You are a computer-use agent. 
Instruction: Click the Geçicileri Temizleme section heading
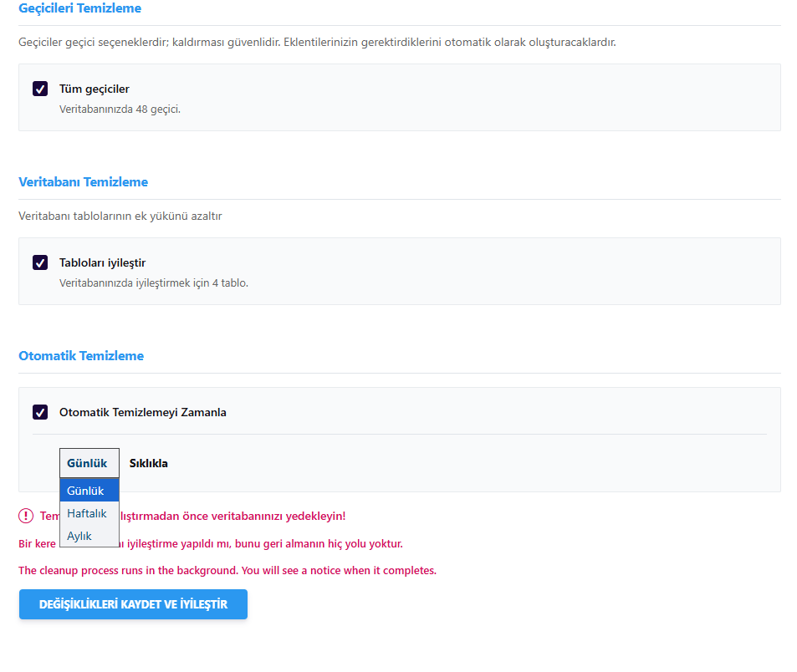pos(79,8)
